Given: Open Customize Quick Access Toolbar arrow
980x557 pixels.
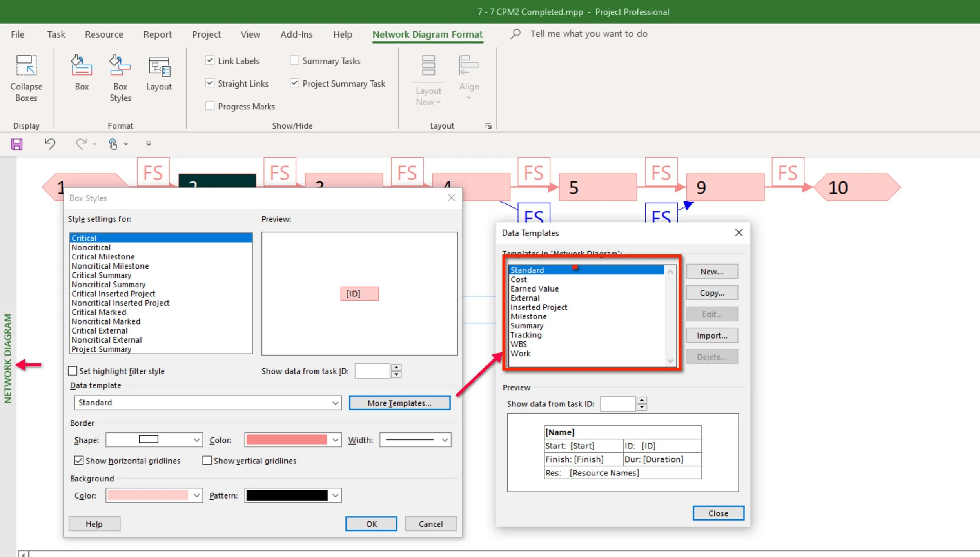Looking at the screenshot, I should (x=149, y=144).
